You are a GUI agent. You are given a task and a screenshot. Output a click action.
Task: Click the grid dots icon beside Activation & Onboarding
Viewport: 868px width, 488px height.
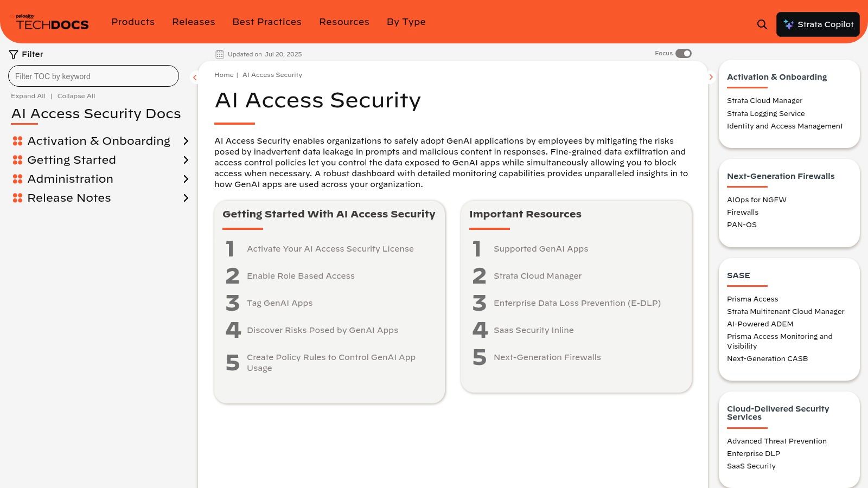(x=18, y=140)
